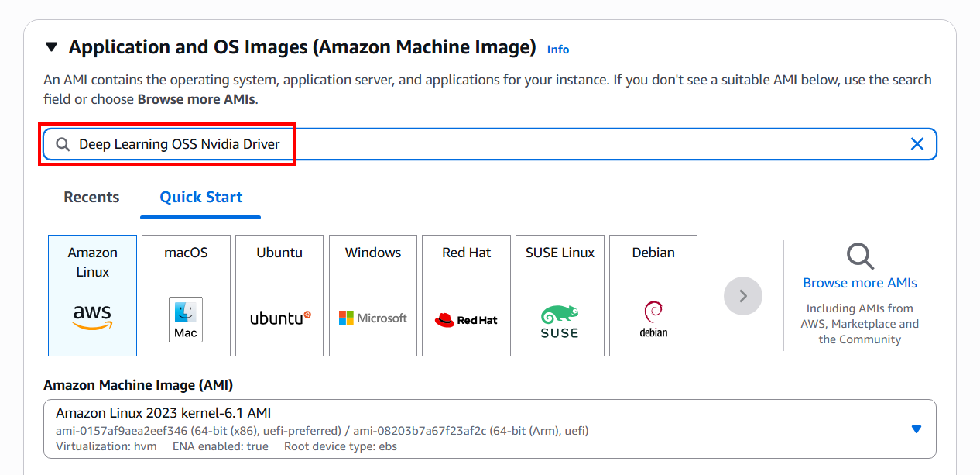Open the Quick Start tab
The image size is (980, 475).
click(201, 197)
